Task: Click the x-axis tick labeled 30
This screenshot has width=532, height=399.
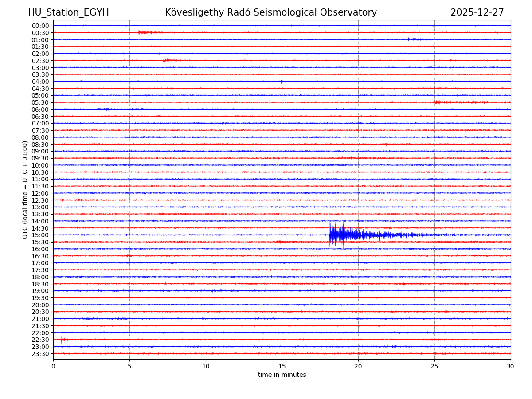Action: click(x=510, y=366)
